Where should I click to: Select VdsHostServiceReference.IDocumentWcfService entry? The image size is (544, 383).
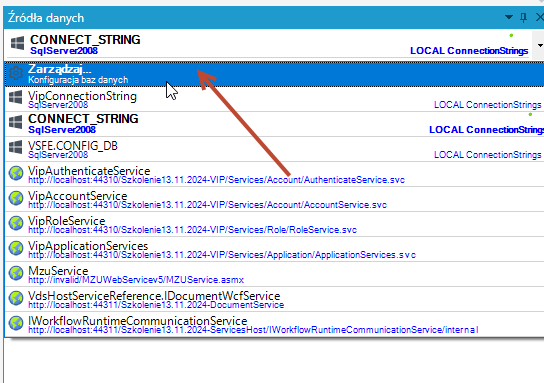pos(274,299)
